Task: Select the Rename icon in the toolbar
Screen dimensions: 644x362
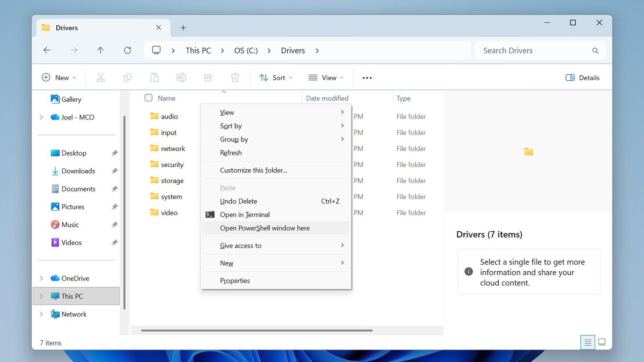Action: click(x=181, y=77)
